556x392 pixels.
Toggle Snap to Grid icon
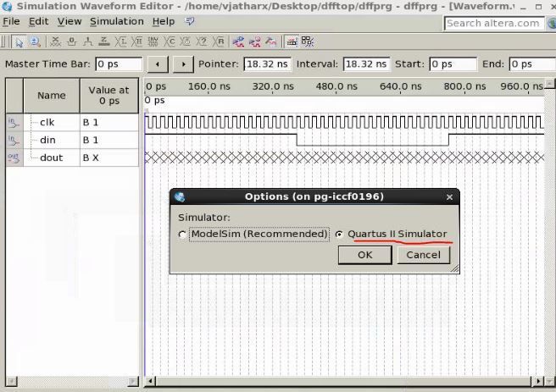292,42
